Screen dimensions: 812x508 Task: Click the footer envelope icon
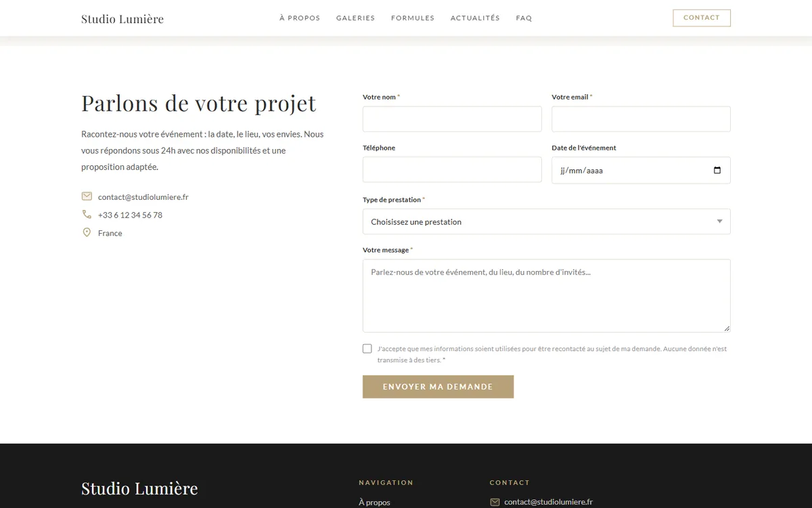point(495,503)
